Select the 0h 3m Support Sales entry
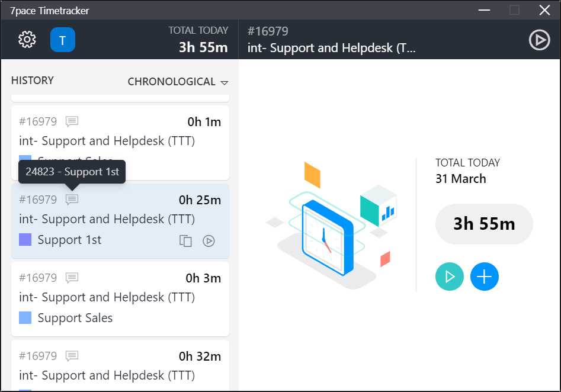Image resolution: width=561 pixels, height=392 pixels. pyautogui.click(x=120, y=299)
